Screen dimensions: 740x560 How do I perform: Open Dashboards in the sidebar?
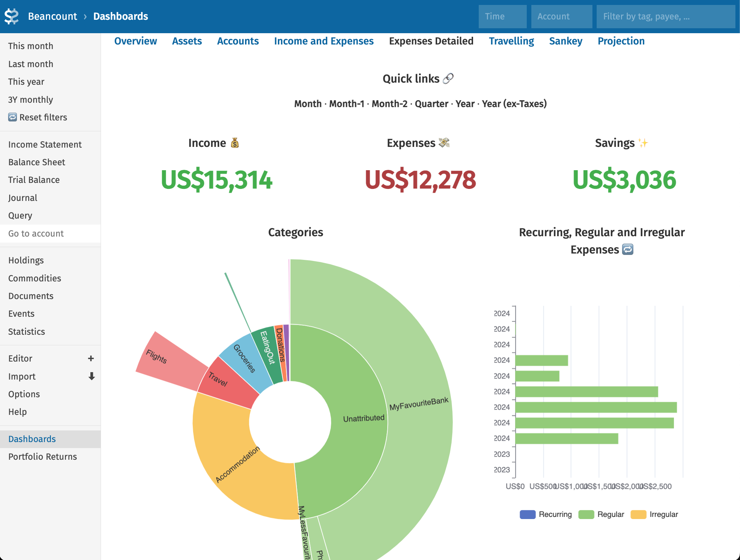[50, 439]
